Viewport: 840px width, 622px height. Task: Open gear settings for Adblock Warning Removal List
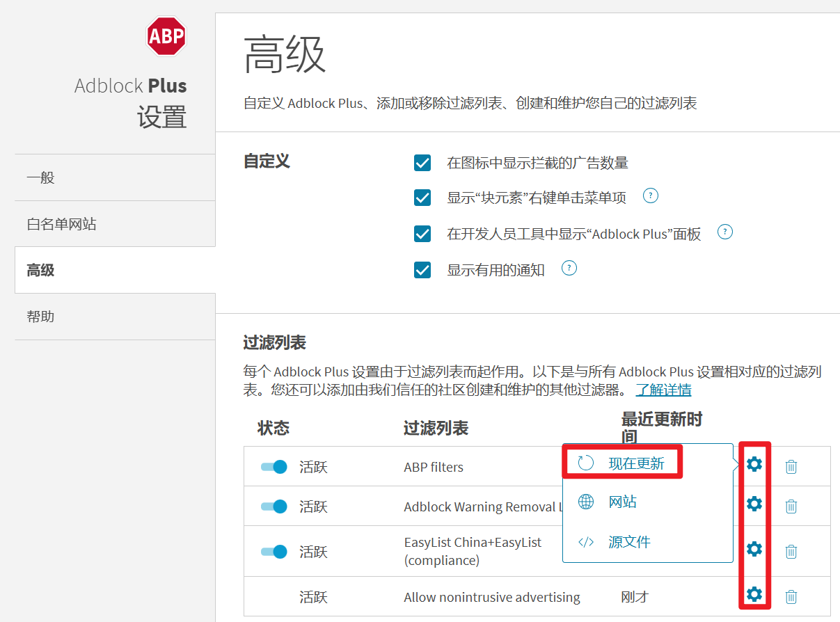tap(754, 504)
